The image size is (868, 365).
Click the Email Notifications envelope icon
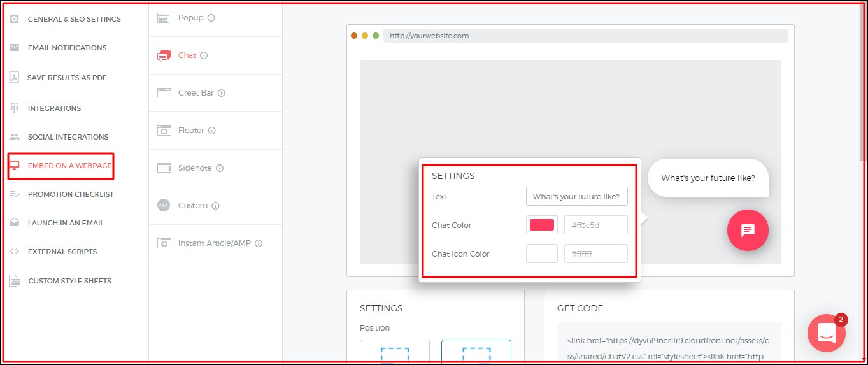[x=15, y=48]
